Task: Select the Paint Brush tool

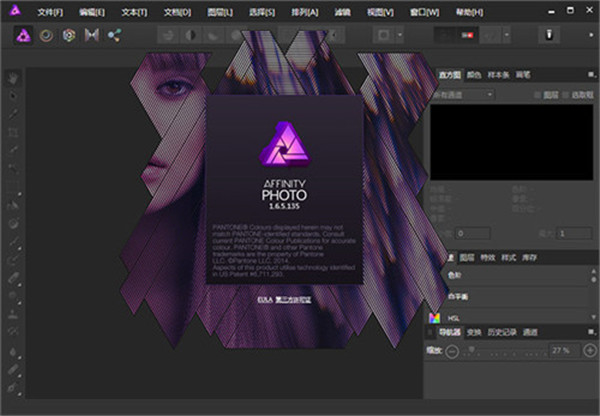Action: [x=13, y=241]
